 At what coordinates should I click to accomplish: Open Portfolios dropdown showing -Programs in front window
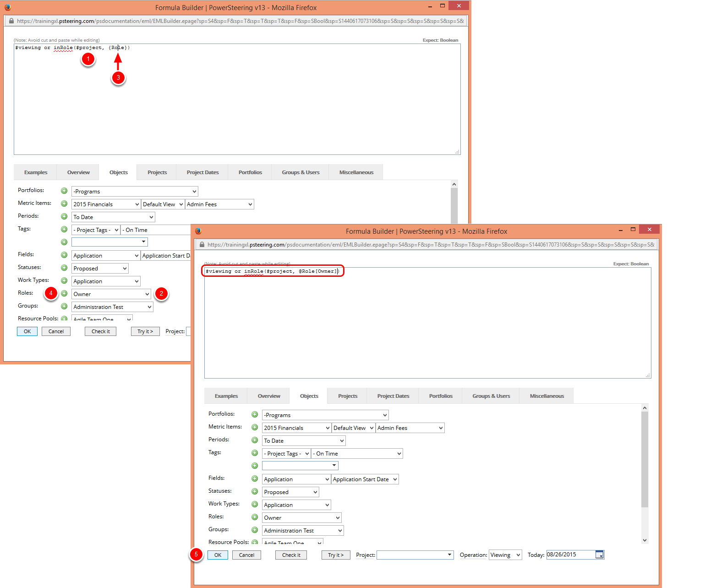tap(325, 415)
